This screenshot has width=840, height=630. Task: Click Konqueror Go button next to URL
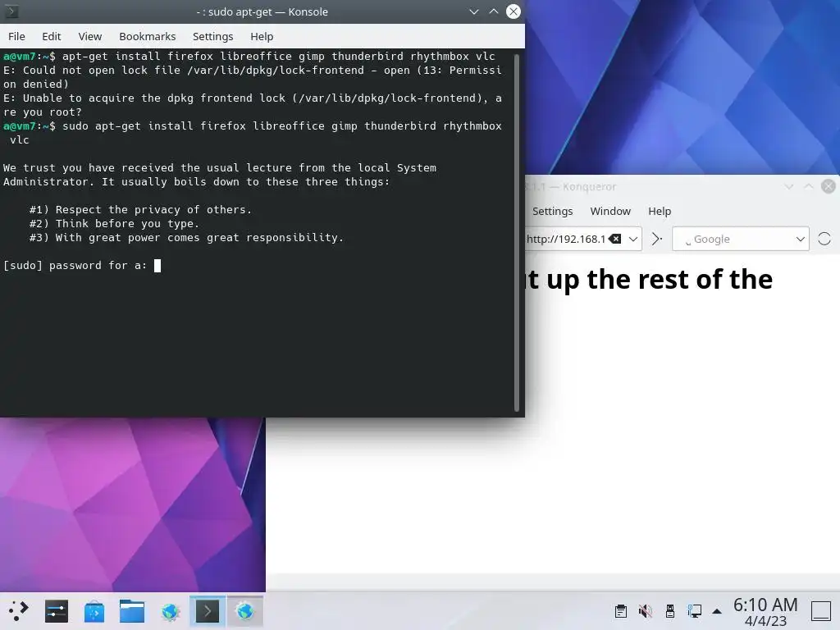tap(657, 239)
